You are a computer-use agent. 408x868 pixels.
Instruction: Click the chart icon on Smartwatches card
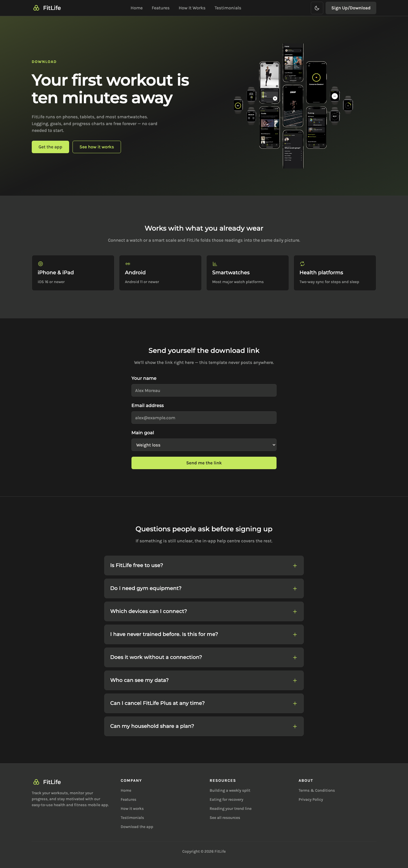215,264
